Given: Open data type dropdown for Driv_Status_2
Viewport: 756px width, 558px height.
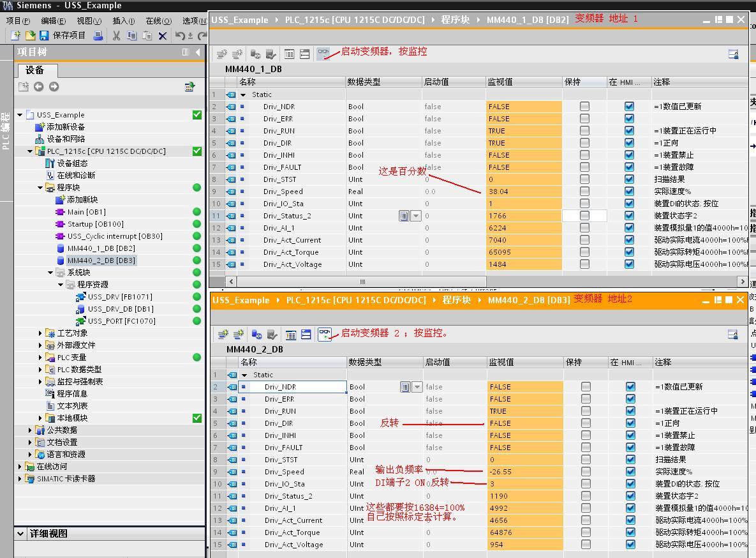Looking at the screenshot, I should [415, 216].
